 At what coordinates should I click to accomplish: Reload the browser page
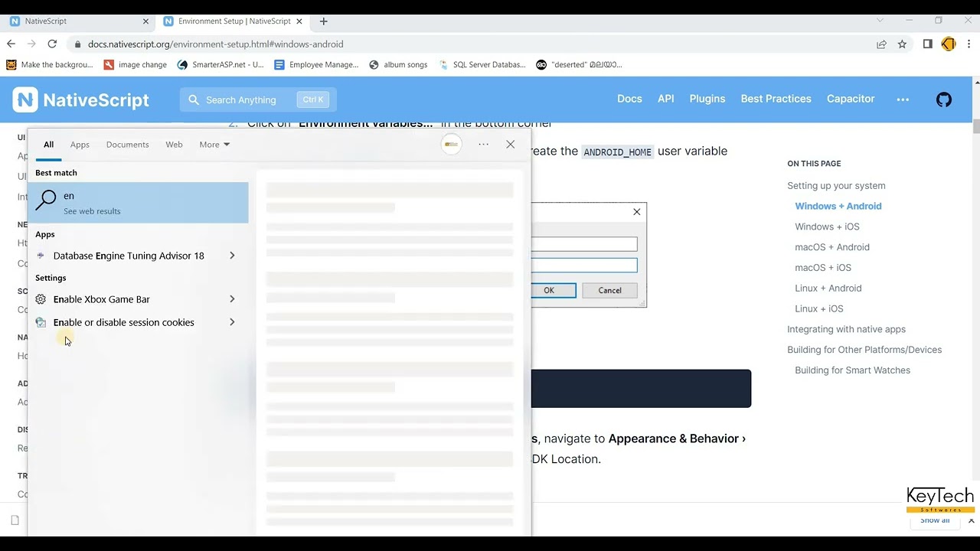tap(52, 44)
